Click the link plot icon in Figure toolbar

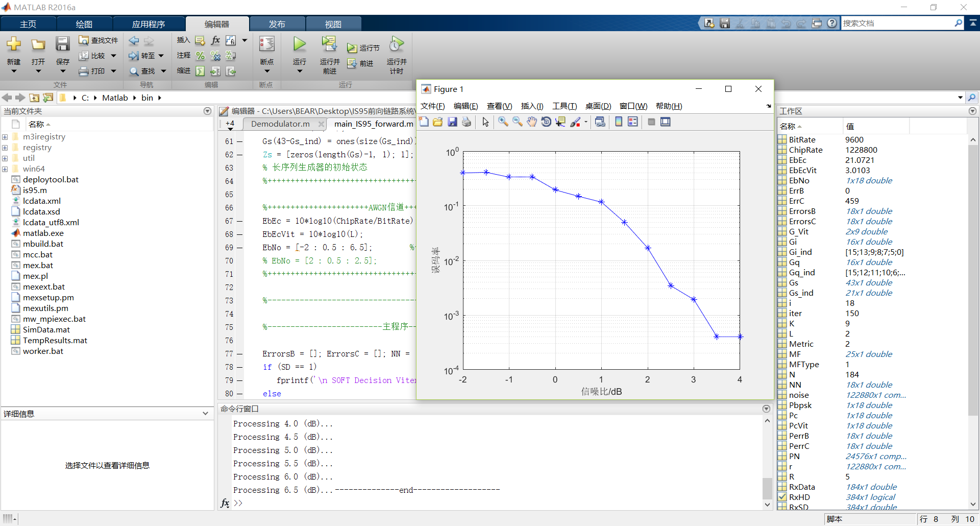click(600, 122)
